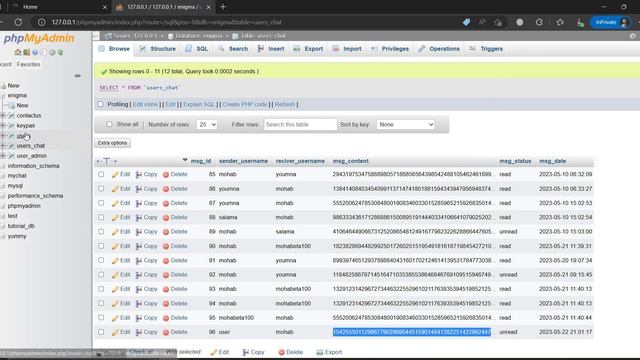This screenshot has width=640, height=360.
Task: Click the site info icon in address bar
Action: 42,22
